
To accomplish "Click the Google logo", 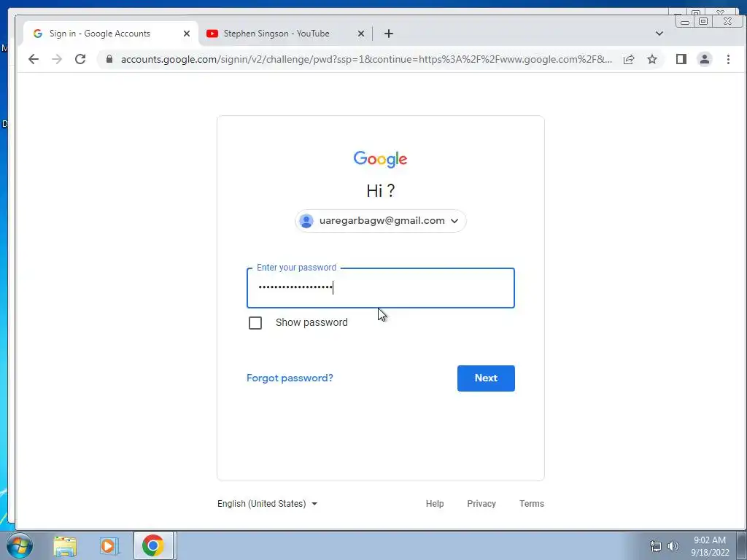I will (x=380, y=159).
